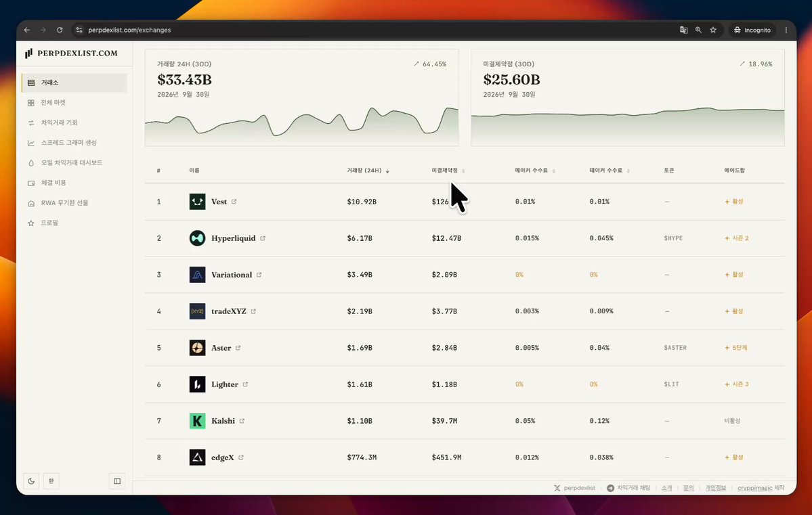The image size is (812, 515).
Task: Open the Lighter external link icon
Action: (245, 384)
